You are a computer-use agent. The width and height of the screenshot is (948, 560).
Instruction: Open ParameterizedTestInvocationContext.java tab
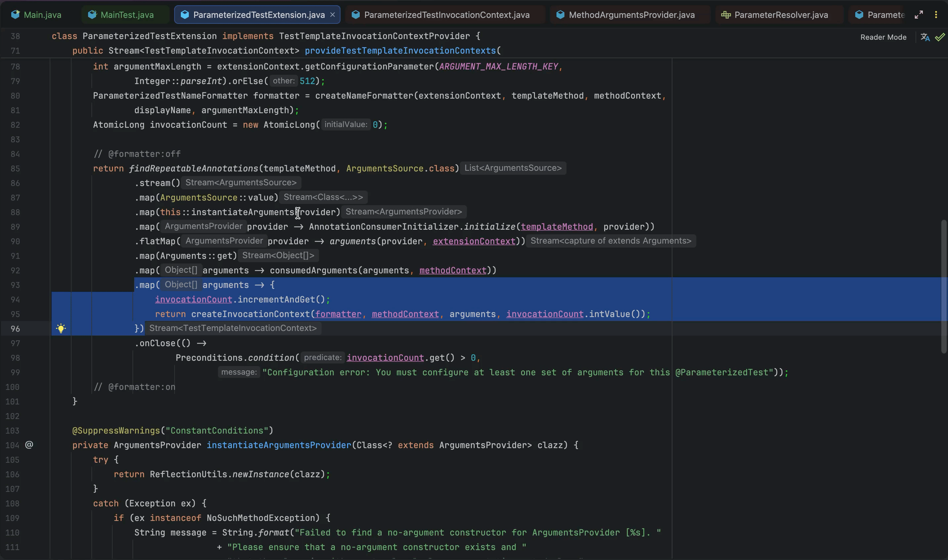(446, 15)
